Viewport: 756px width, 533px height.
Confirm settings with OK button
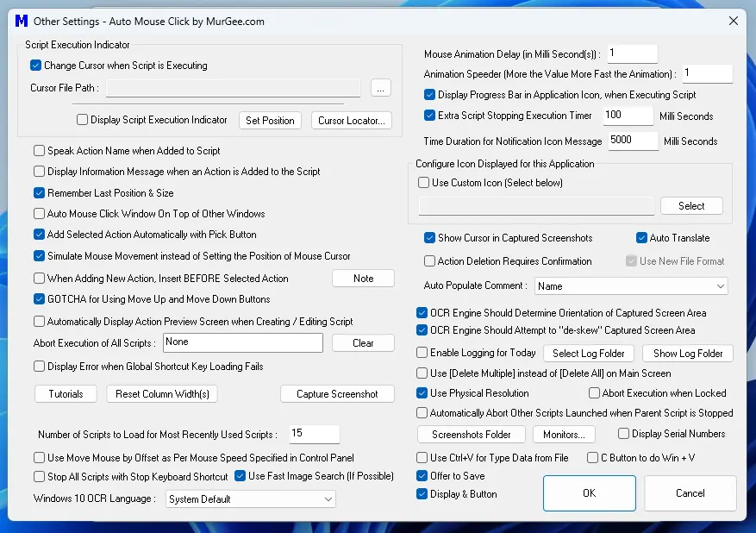589,493
